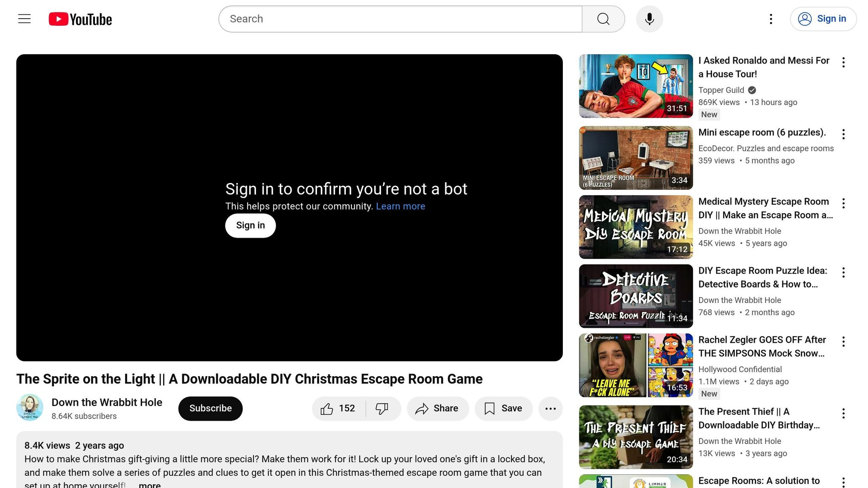Click the YouTube home logo
This screenshot has height=488, width=868.
(80, 19)
